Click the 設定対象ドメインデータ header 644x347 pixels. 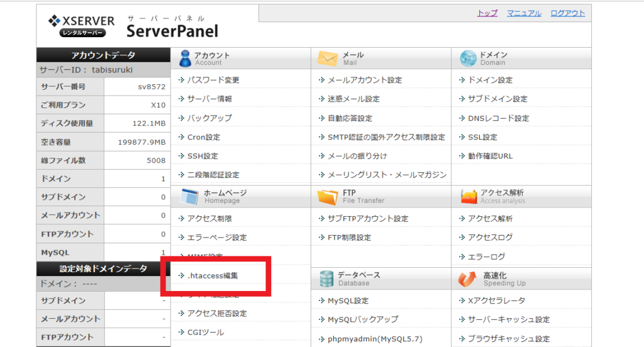(103, 269)
